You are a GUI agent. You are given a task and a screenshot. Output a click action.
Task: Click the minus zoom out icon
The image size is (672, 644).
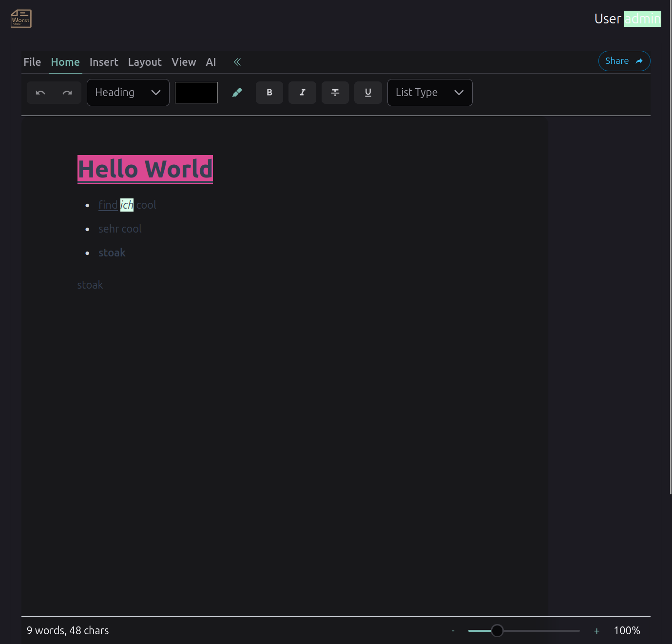pos(453,631)
